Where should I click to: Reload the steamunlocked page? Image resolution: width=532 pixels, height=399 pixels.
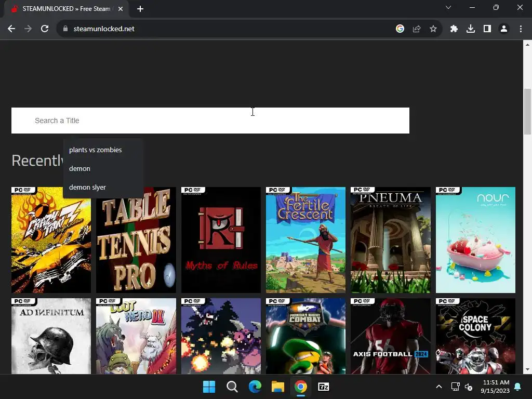click(45, 29)
